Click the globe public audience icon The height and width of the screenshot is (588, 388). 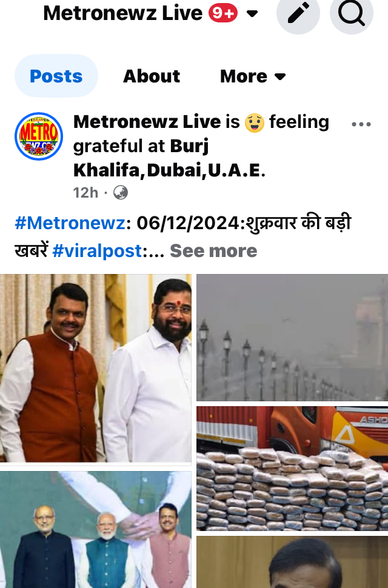pyautogui.click(x=120, y=193)
